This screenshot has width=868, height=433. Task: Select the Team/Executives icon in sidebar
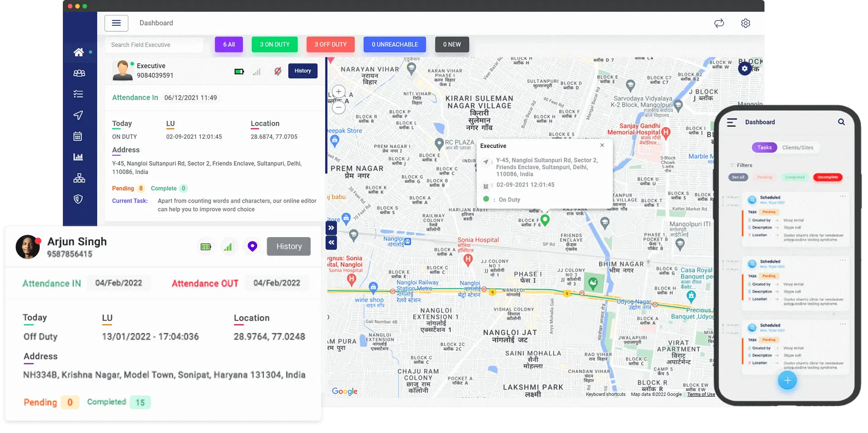pyautogui.click(x=79, y=73)
